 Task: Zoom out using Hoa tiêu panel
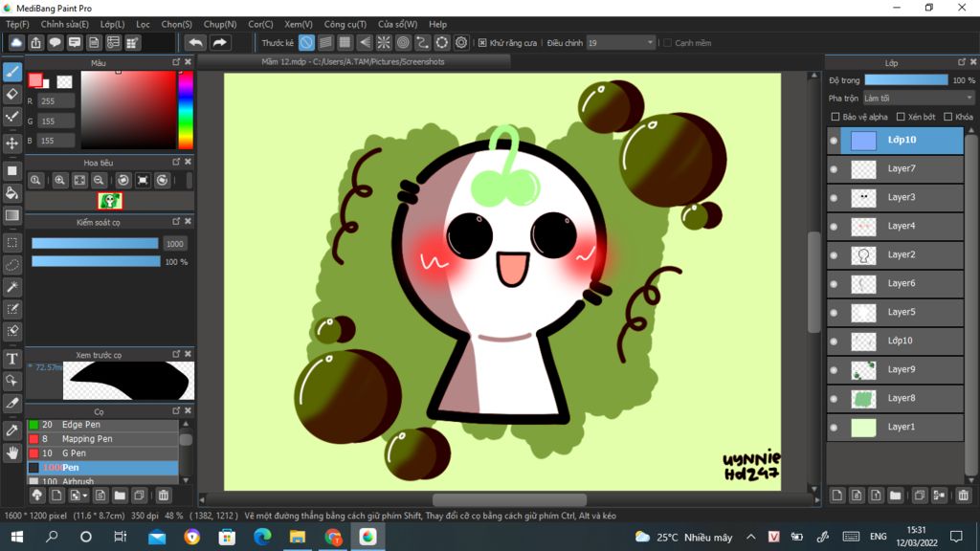[99, 181]
